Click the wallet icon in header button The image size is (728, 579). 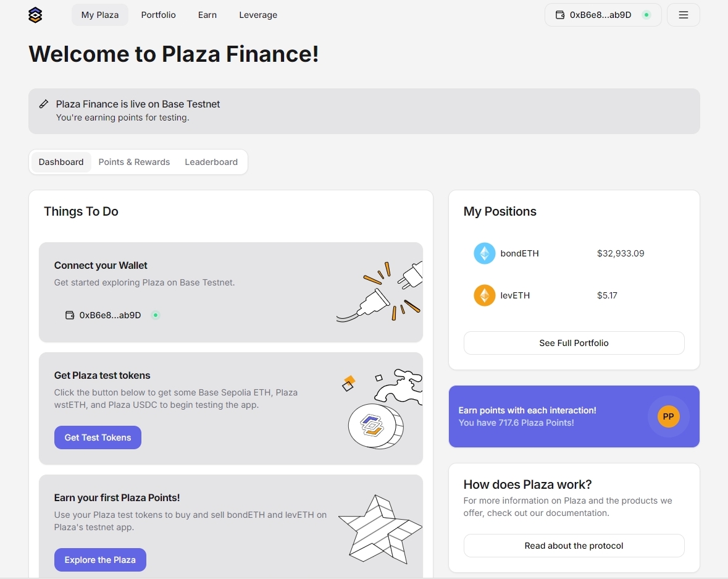(x=560, y=15)
